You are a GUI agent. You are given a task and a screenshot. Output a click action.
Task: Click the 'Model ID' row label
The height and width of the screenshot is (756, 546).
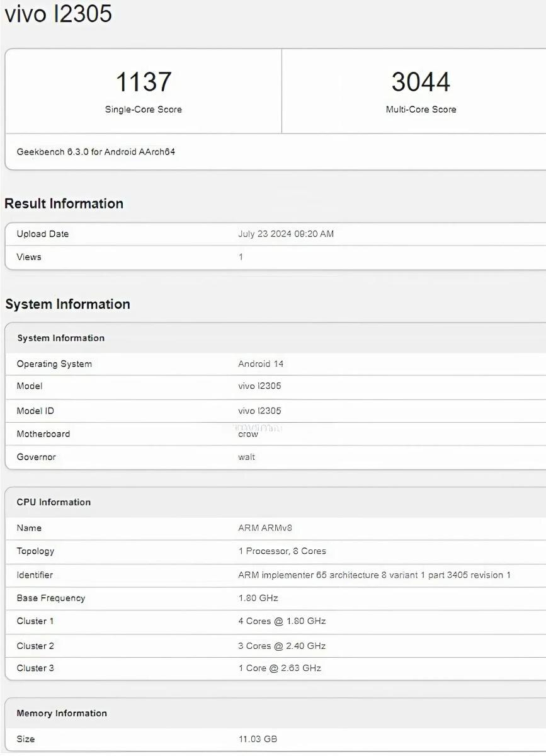(35, 411)
